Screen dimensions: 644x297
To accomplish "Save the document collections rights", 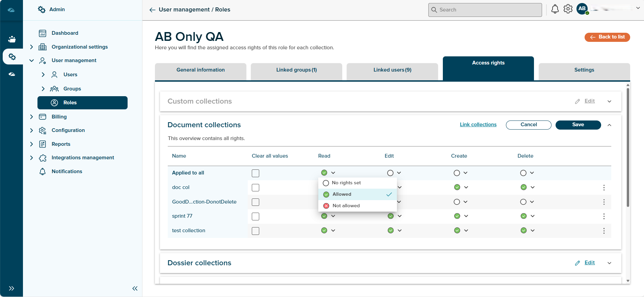I will 578,125.
